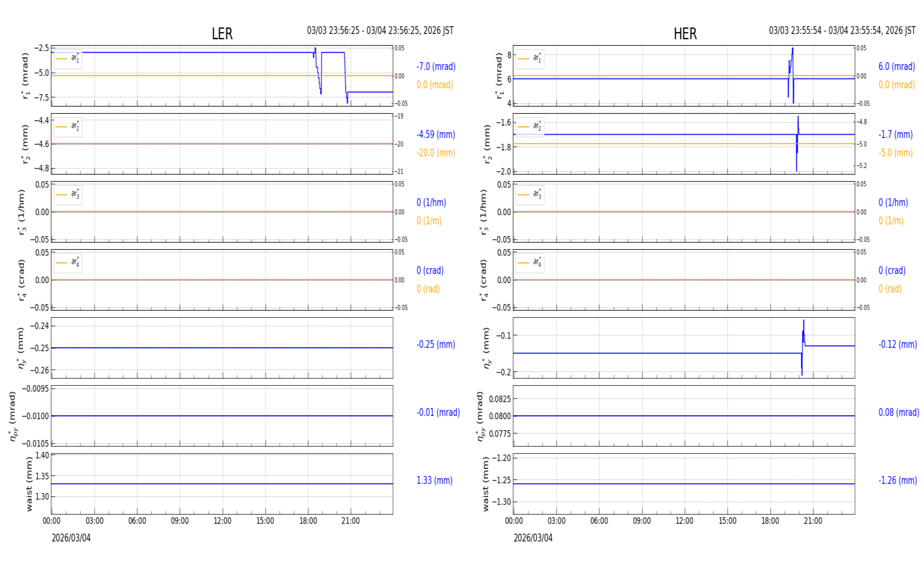Click the HER r1* (mrad) axis label
The height and width of the screenshot is (565, 924).
tap(499, 76)
